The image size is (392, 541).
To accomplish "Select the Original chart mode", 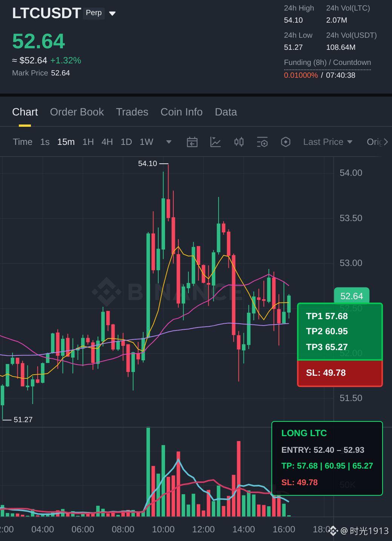I will (374, 142).
